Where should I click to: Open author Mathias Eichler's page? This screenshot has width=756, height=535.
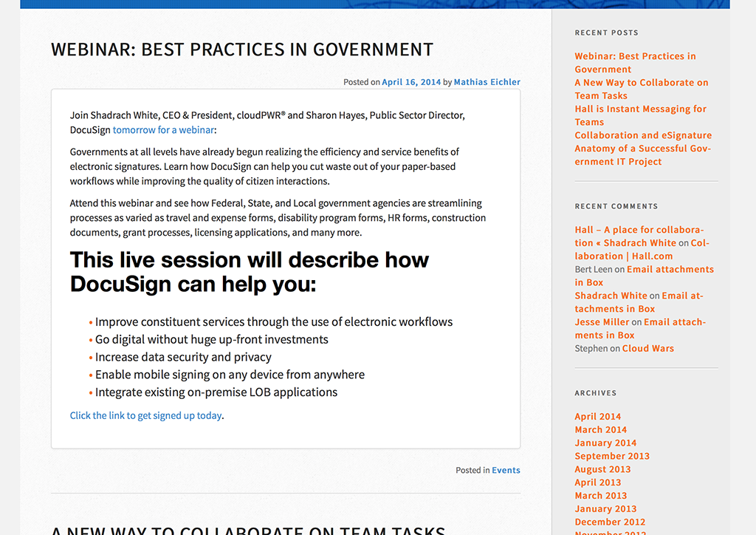click(487, 82)
